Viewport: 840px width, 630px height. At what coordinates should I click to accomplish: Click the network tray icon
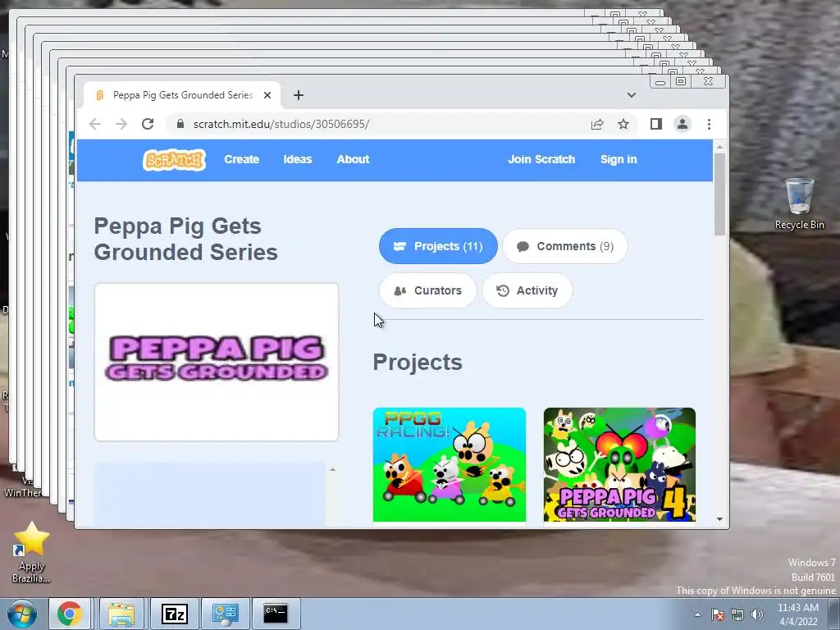click(737, 614)
